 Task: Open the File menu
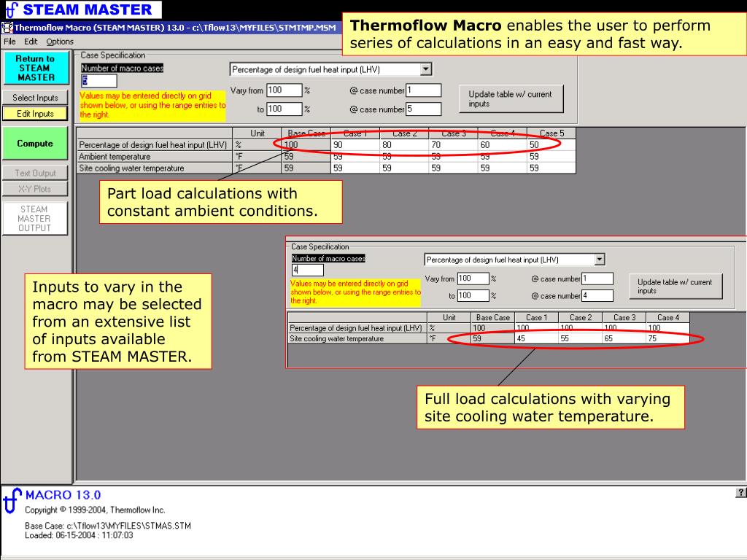click(x=9, y=42)
